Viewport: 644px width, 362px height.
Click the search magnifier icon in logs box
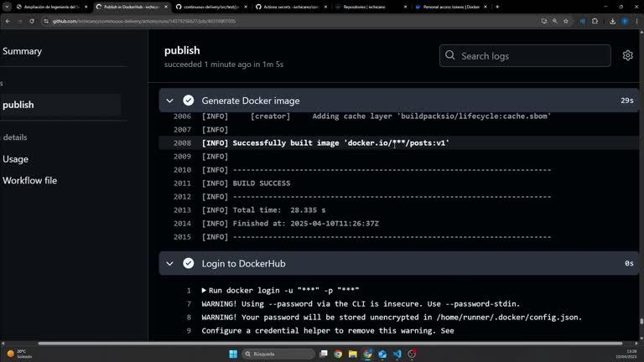450,55
